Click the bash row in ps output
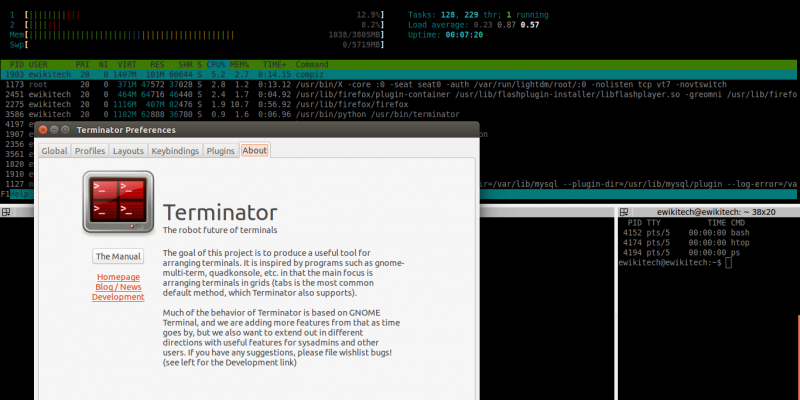This screenshot has width=800, height=400. click(686, 233)
